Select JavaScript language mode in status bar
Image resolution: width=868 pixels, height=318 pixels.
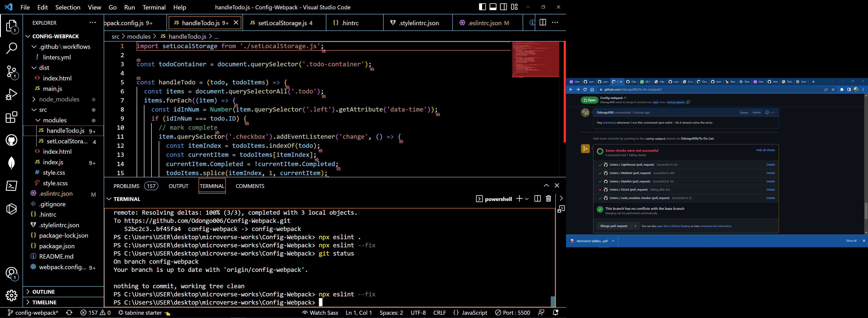coord(474,313)
